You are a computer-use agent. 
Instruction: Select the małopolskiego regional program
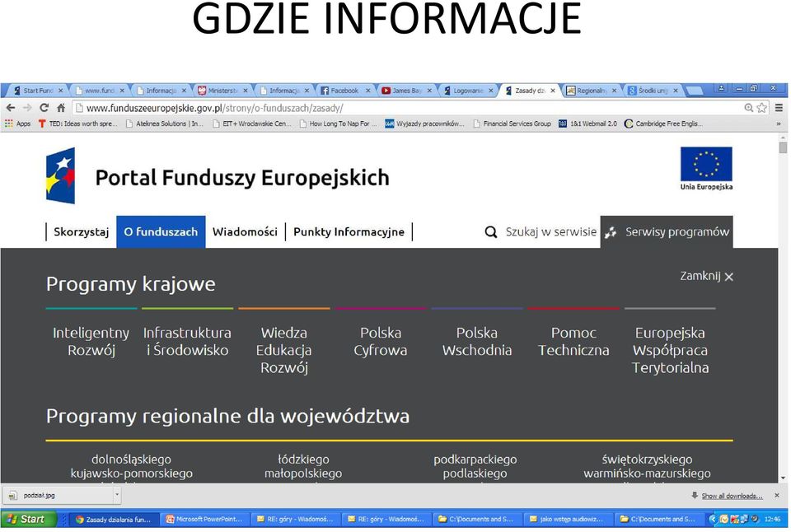coord(303,474)
